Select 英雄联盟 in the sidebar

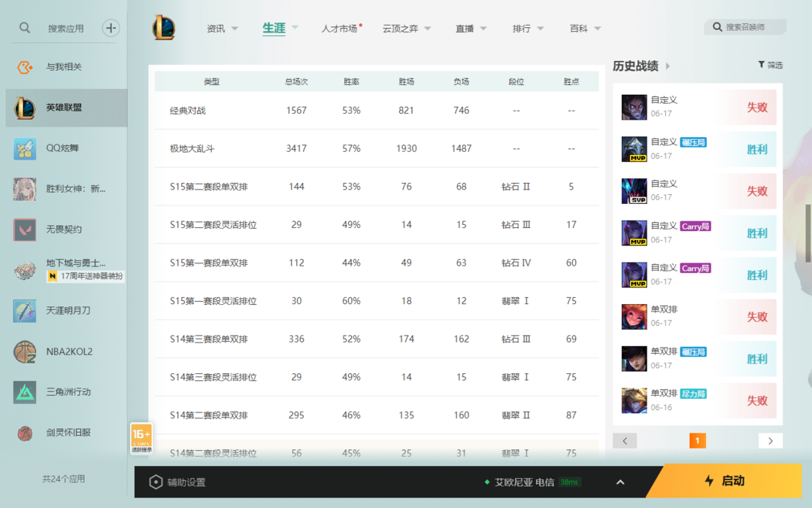pyautogui.click(x=66, y=108)
